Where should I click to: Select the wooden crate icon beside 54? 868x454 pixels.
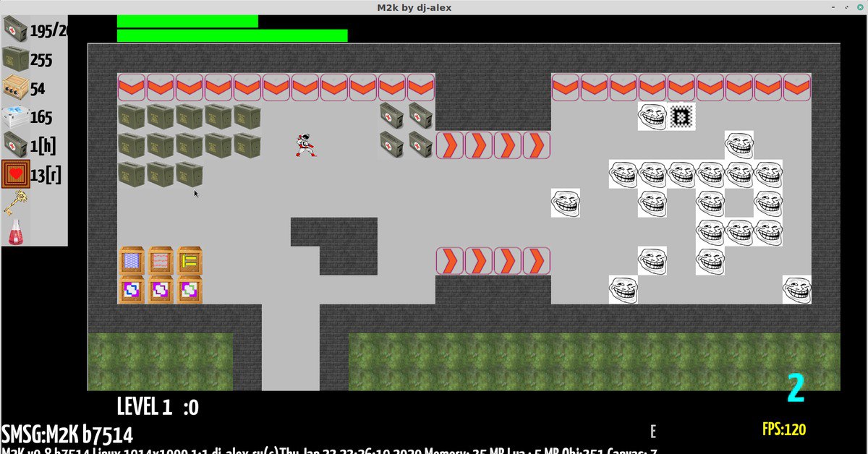tap(15, 87)
